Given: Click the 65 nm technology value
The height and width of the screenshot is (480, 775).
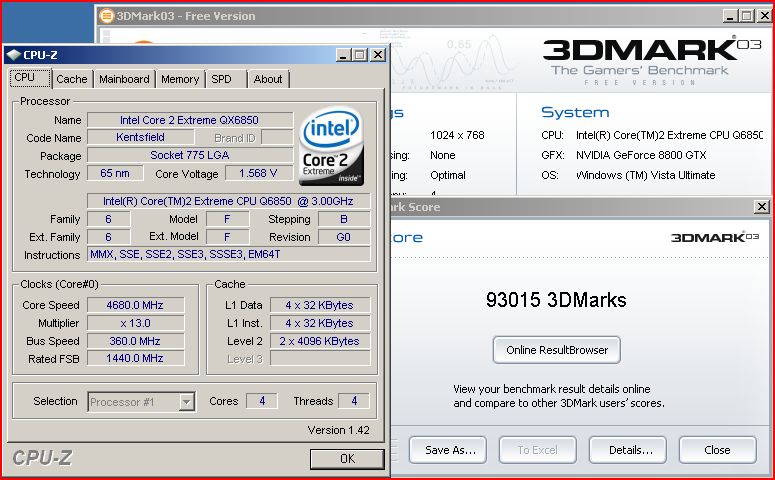Looking at the screenshot, I should pyautogui.click(x=115, y=173).
